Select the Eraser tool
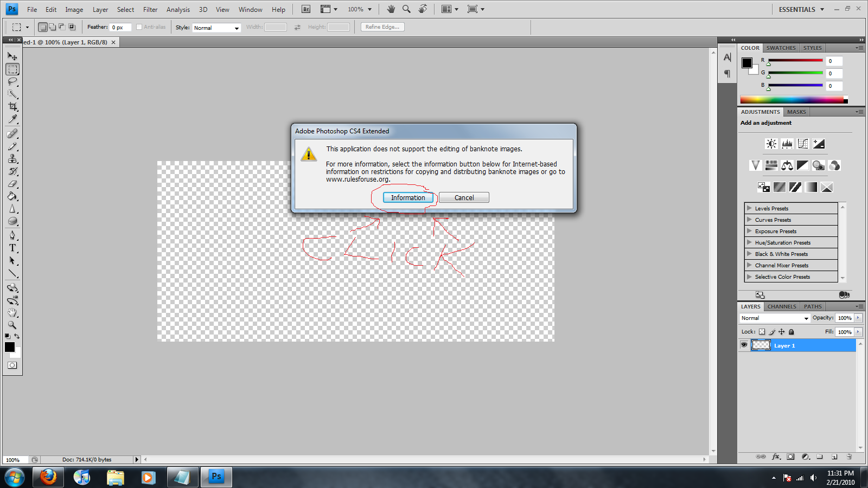 12,184
